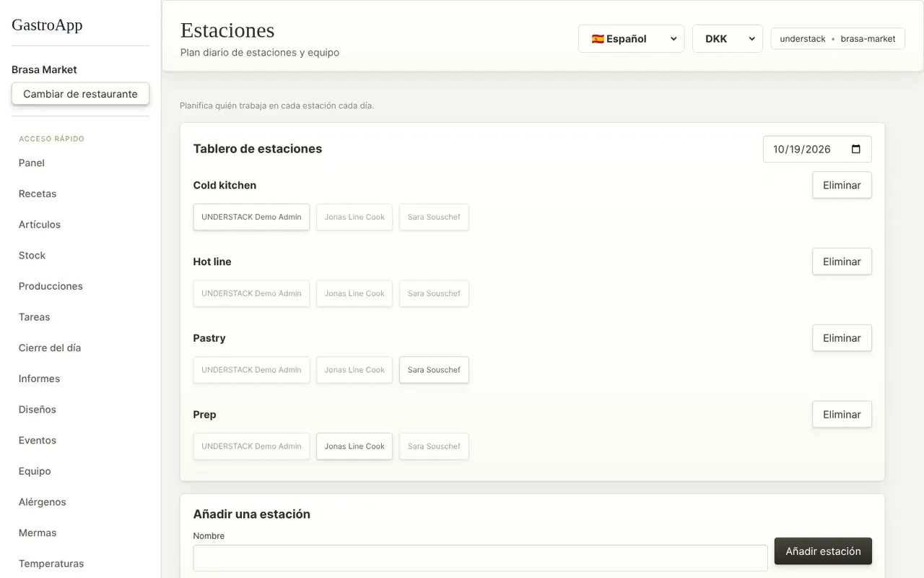
Task: Go to Temperaturas
Action: click(x=51, y=564)
